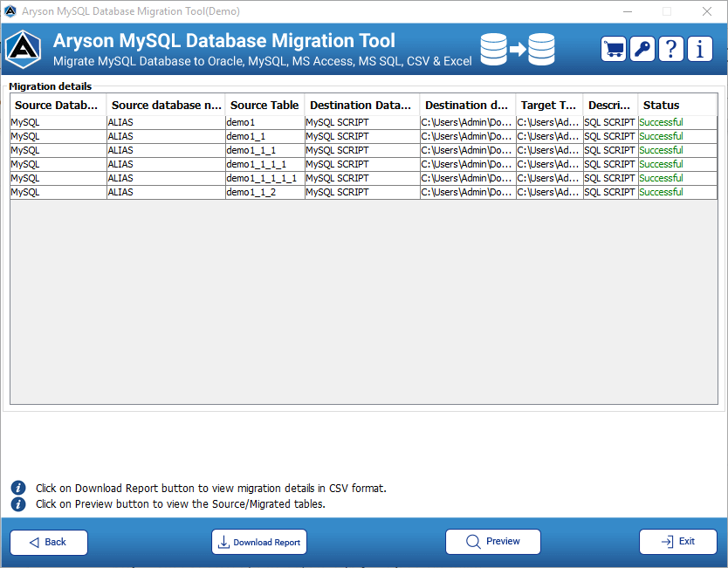Click the key activation icon
Viewport: 728px width, 568px height.
click(x=642, y=49)
